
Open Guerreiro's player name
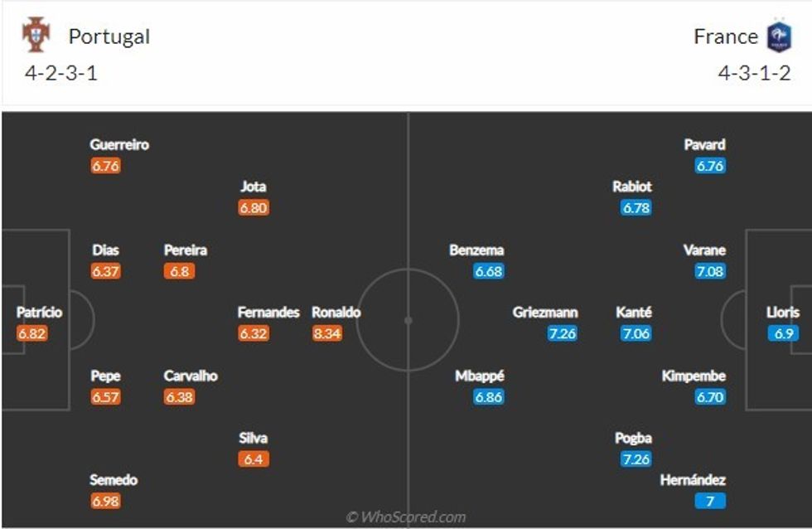coord(119,144)
